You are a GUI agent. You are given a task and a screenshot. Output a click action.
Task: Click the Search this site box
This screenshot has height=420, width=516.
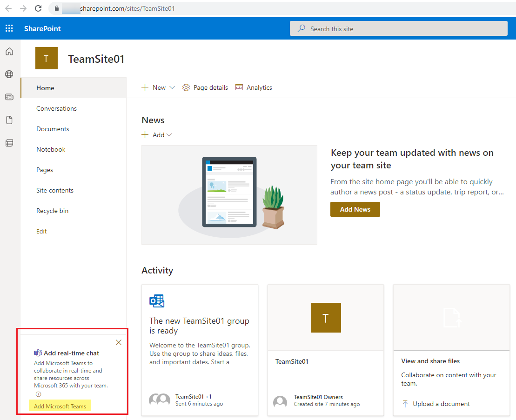(399, 29)
